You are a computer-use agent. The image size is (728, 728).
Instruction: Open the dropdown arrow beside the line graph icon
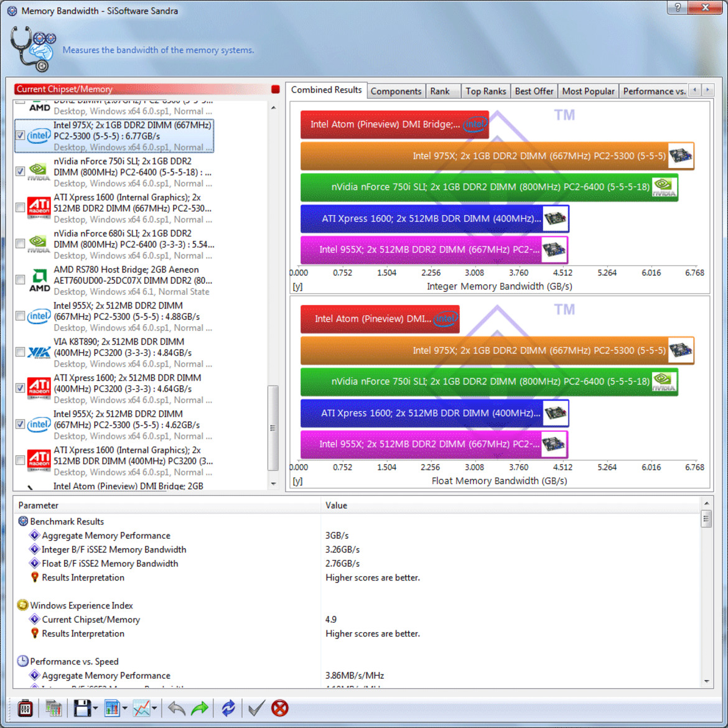154,709
